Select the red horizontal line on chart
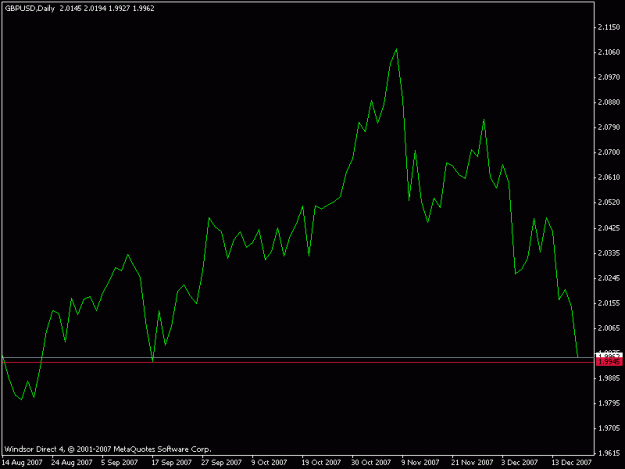The height and width of the screenshot is (469, 625). 298,363
